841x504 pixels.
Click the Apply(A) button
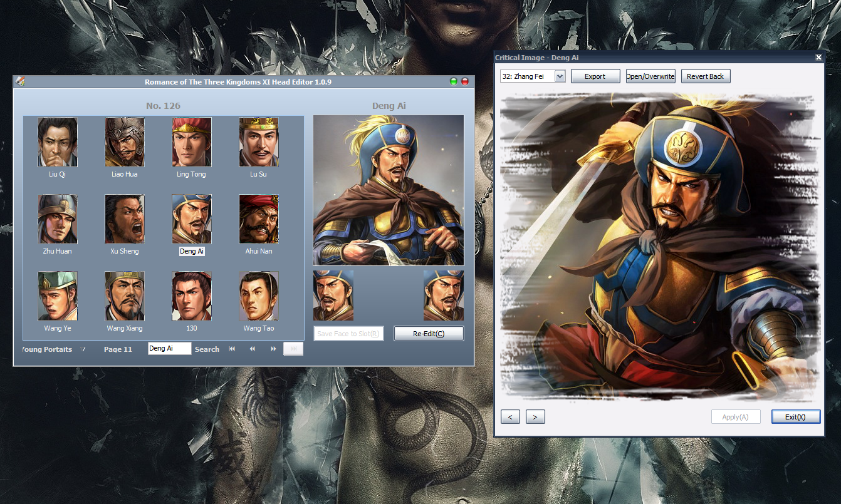(x=736, y=417)
